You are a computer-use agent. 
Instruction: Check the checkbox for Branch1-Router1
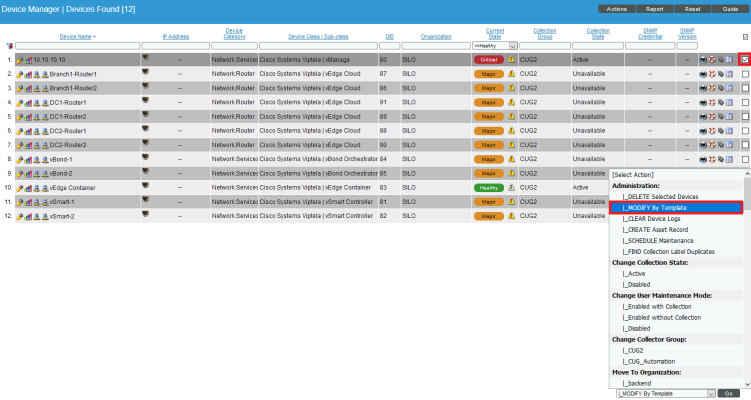point(745,74)
